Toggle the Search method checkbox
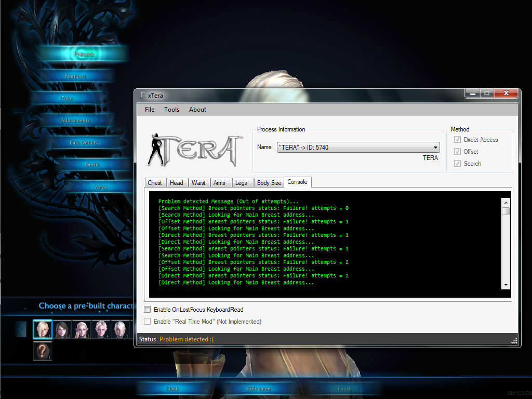Image resolution: width=532 pixels, height=399 pixels. pos(457,164)
